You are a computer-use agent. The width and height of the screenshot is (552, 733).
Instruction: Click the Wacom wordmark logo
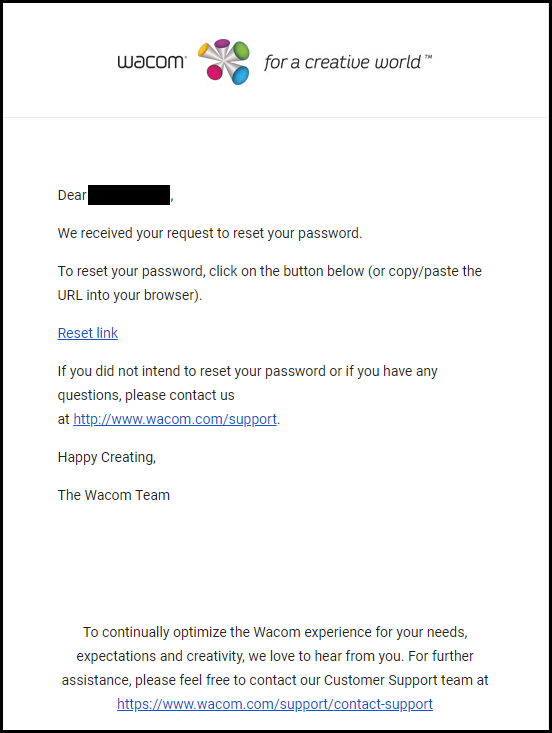[x=151, y=62]
